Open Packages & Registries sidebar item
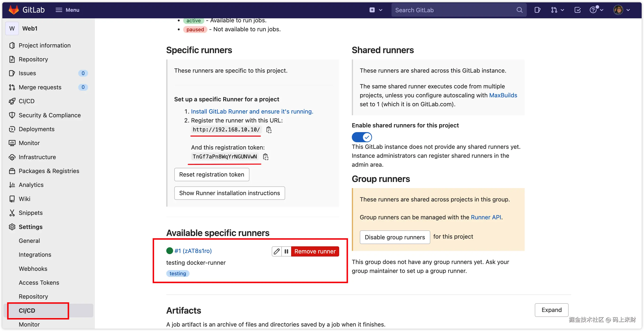 click(49, 171)
